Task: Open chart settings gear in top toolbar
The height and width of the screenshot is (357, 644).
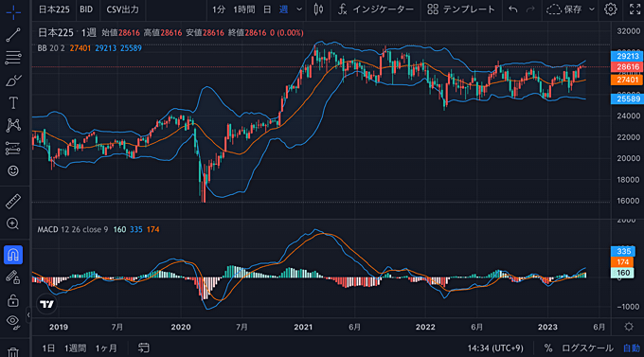Action: [x=610, y=9]
